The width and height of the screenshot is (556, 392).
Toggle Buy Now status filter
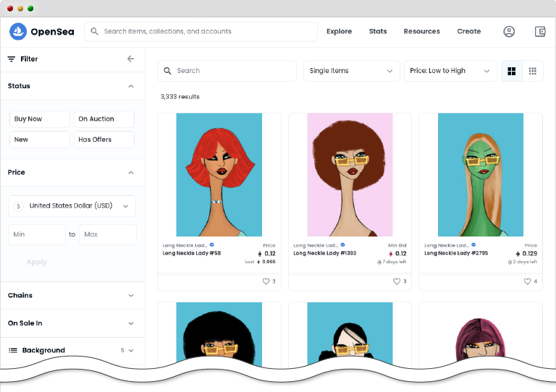40,119
